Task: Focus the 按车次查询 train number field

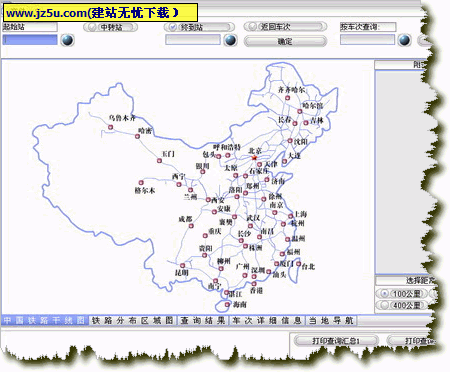Action: click(367, 40)
